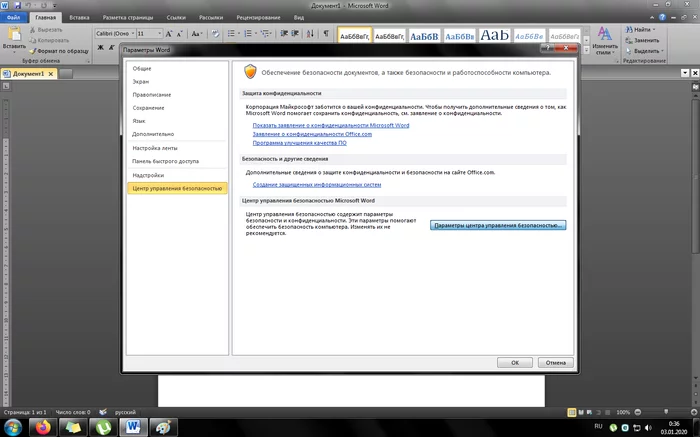Click the bullet list icon
This screenshot has width=700, height=437.
[231, 34]
